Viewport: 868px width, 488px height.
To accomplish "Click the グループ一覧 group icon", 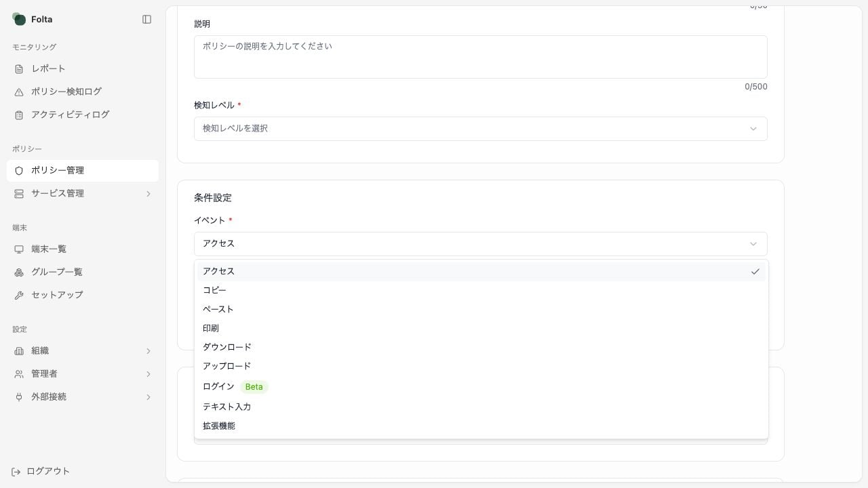I will point(19,272).
